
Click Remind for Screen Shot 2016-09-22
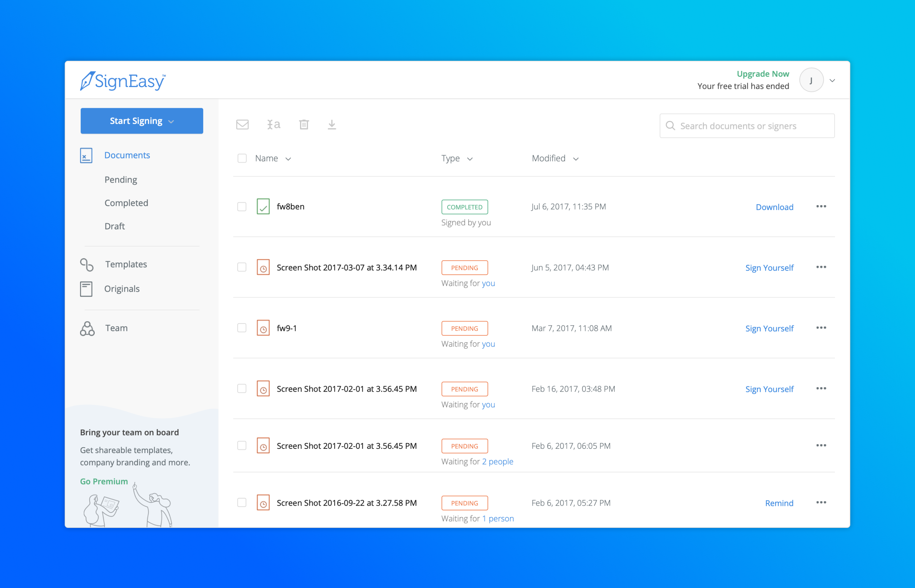[x=779, y=503]
